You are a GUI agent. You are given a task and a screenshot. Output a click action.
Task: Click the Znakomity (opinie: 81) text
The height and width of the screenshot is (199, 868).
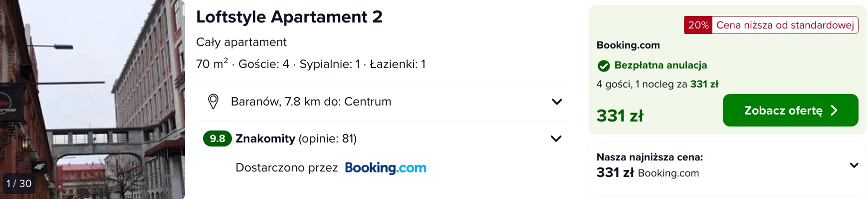click(x=296, y=138)
